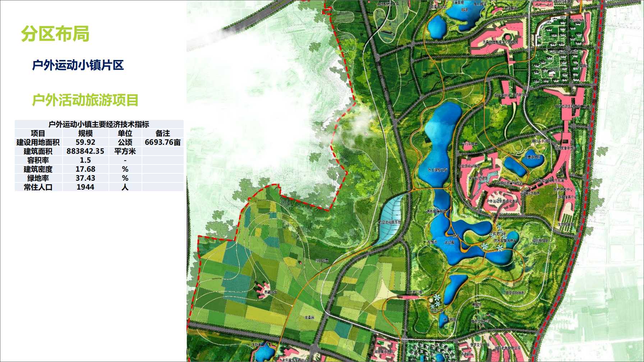Click the 平方米 unit cell
644x362 pixels.
coord(125,151)
